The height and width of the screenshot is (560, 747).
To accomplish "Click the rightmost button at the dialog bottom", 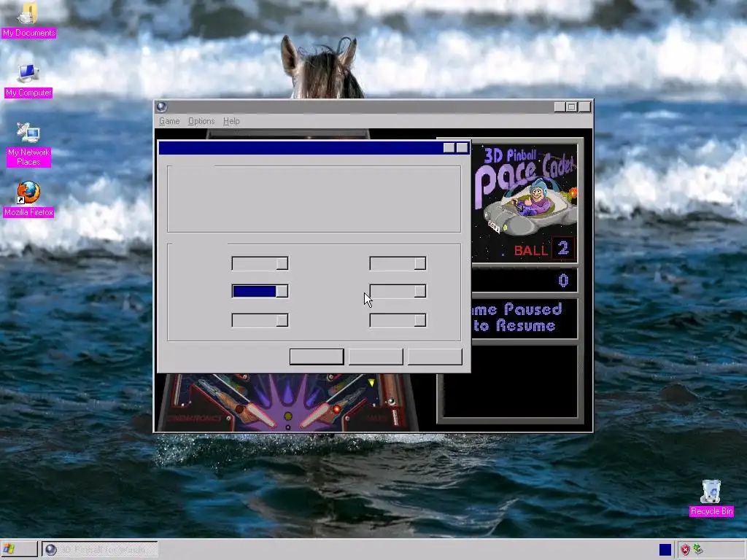I will (435, 357).
